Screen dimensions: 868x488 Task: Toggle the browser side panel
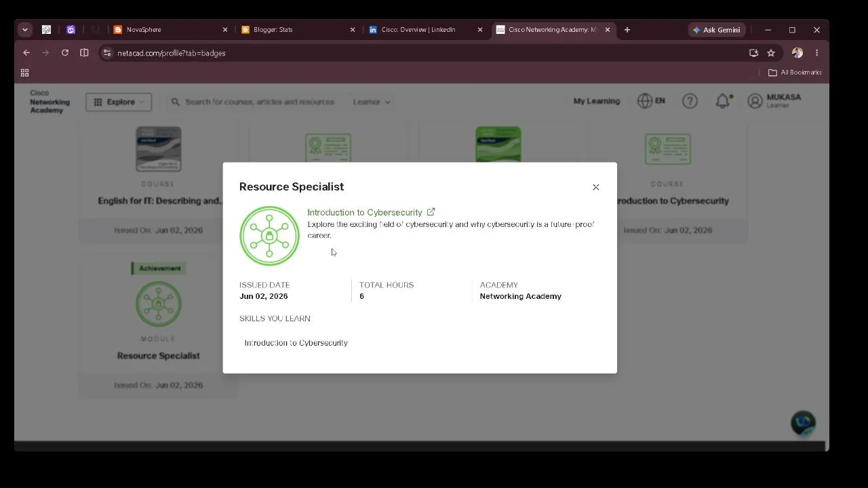coord(84,53)
